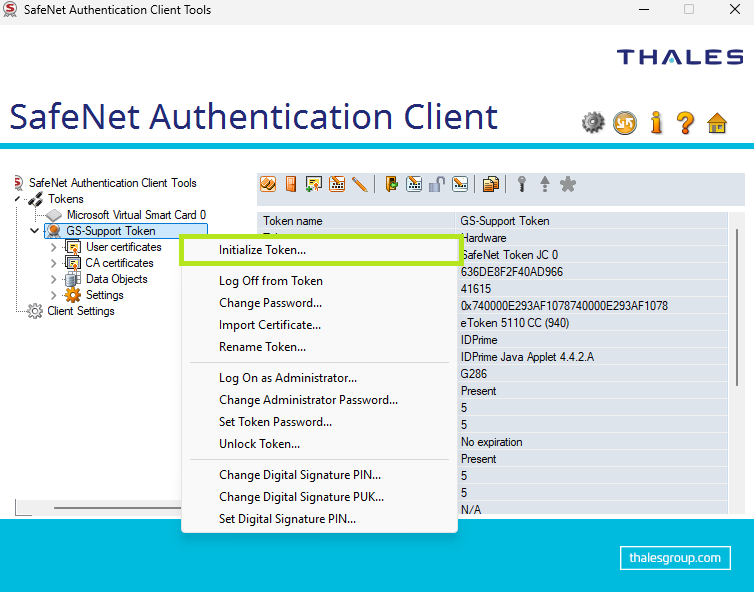
Task: Click the CA certificates folder icon
Action: pos(73,263)
